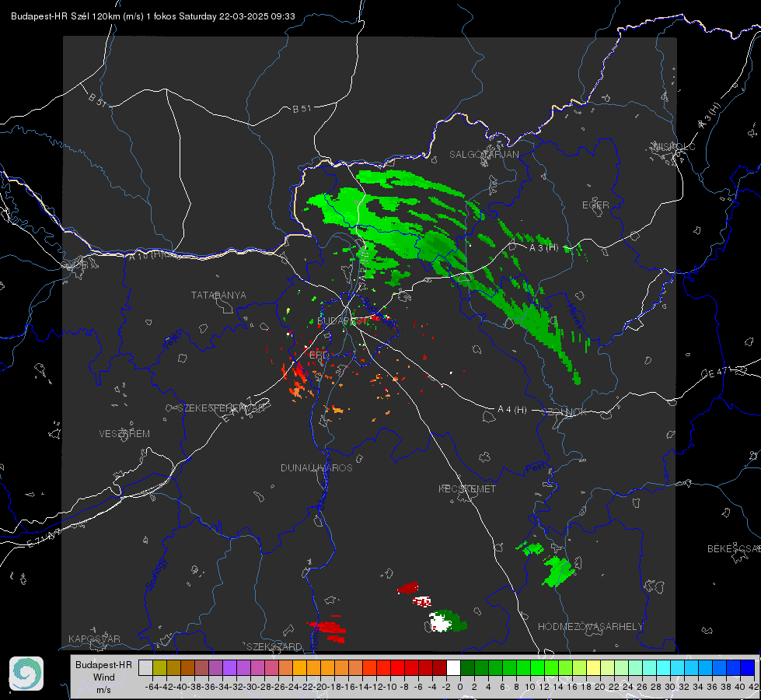Click the BÉKÉSCSABA city label
The height and width of the screenshot is (700, 761).
click(x=734, y=549)
